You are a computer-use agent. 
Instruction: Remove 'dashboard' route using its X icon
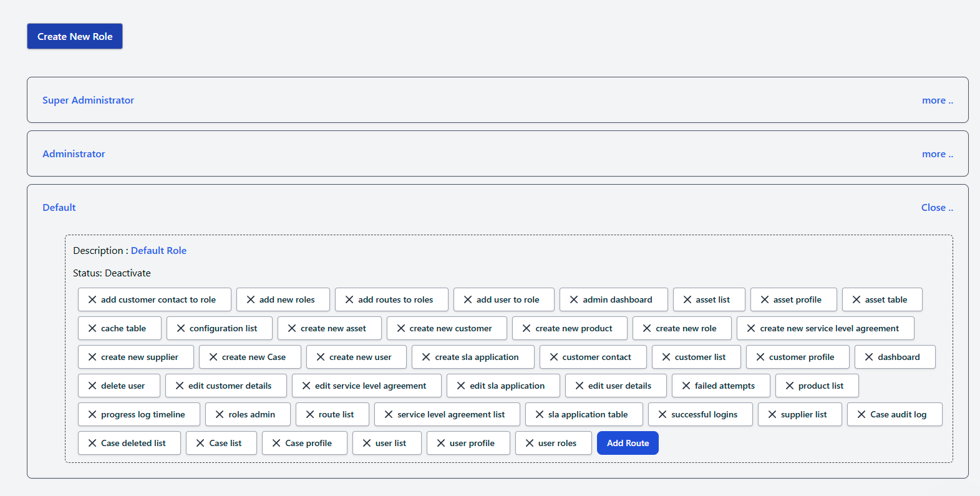pos(869,357)
